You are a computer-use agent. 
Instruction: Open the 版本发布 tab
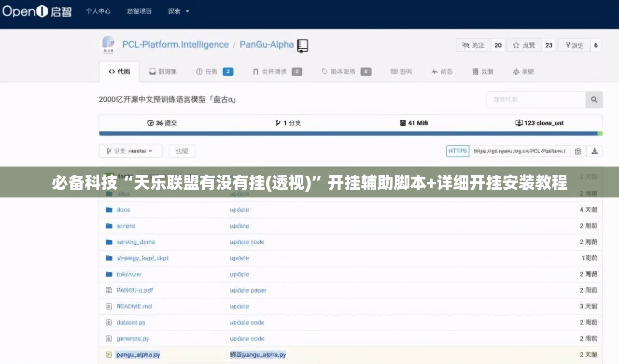346,71
